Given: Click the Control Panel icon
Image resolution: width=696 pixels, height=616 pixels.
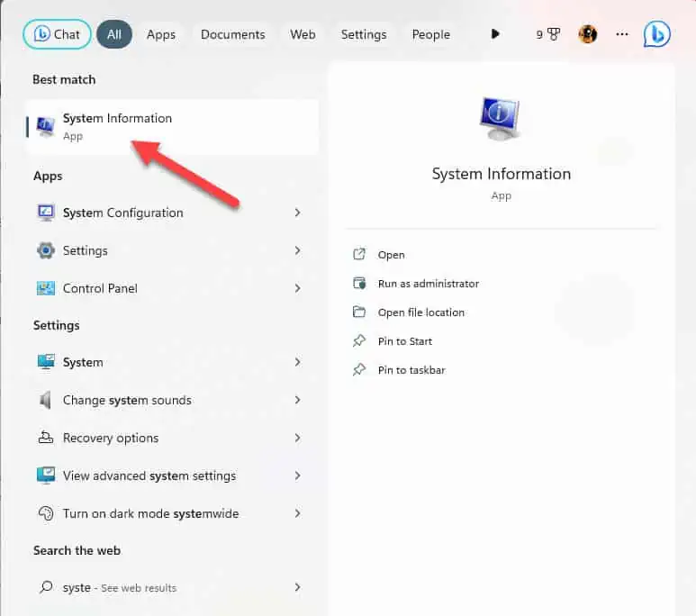Looking at the screenshot, I should (x=46, y=289).
